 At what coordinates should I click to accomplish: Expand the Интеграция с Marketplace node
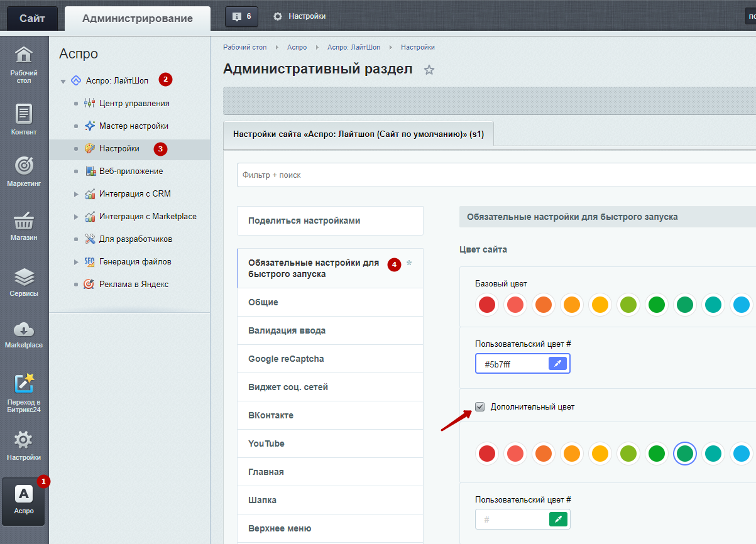point(76,216)
